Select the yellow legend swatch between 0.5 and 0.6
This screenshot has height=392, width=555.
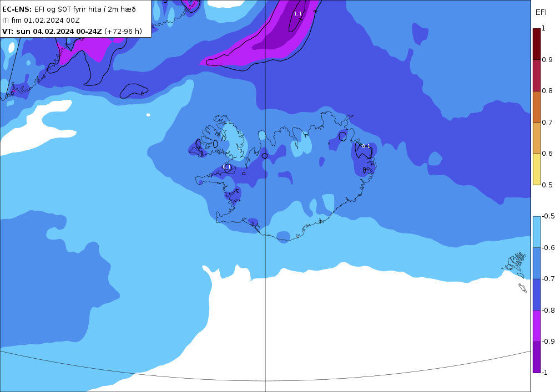pos(537,169)
